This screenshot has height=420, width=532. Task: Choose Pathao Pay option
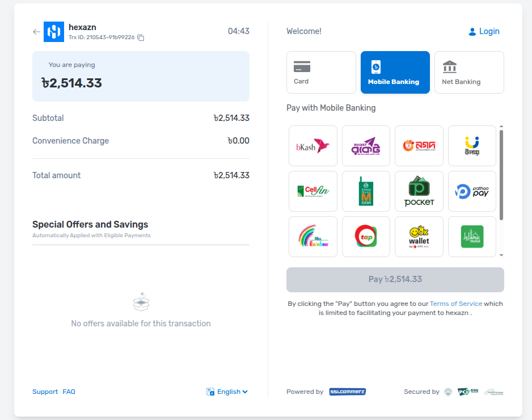(472, 191)
